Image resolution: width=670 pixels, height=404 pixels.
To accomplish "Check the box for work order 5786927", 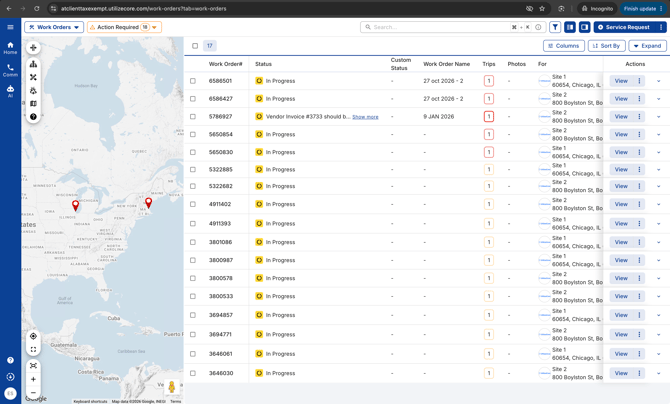I will coord(193,116).
